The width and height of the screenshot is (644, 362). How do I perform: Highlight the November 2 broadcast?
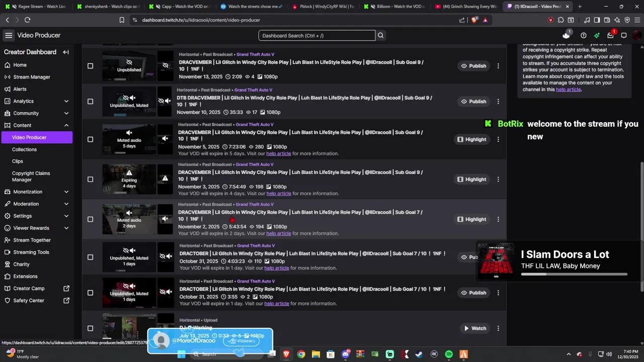(x=471, y=219)
